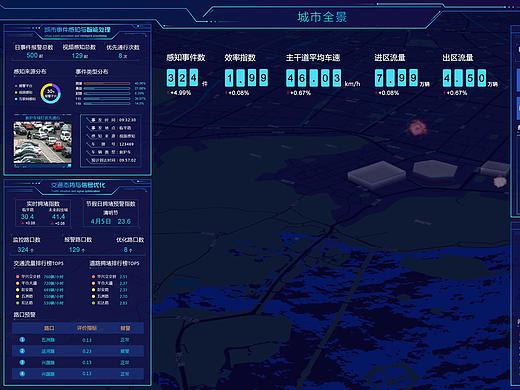Click the 评价指标 column header
This screenshot has width=520, height=390.
pos(87,328)
